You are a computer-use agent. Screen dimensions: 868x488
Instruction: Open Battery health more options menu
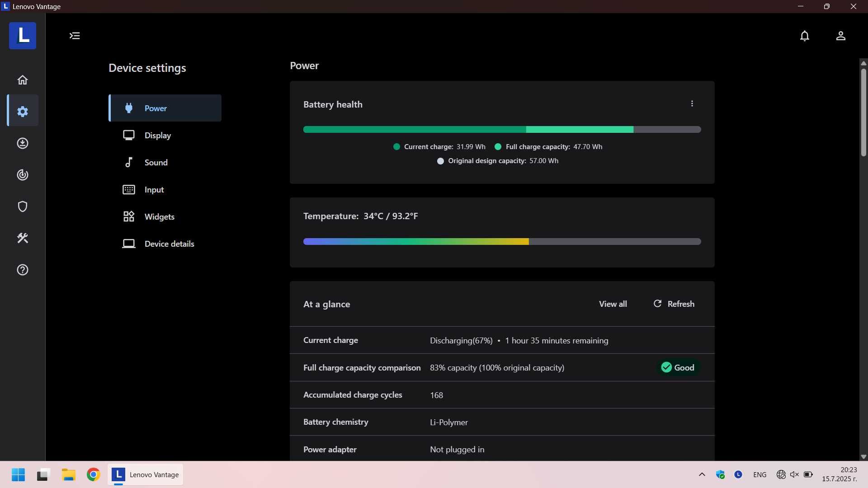pos(692,104)
